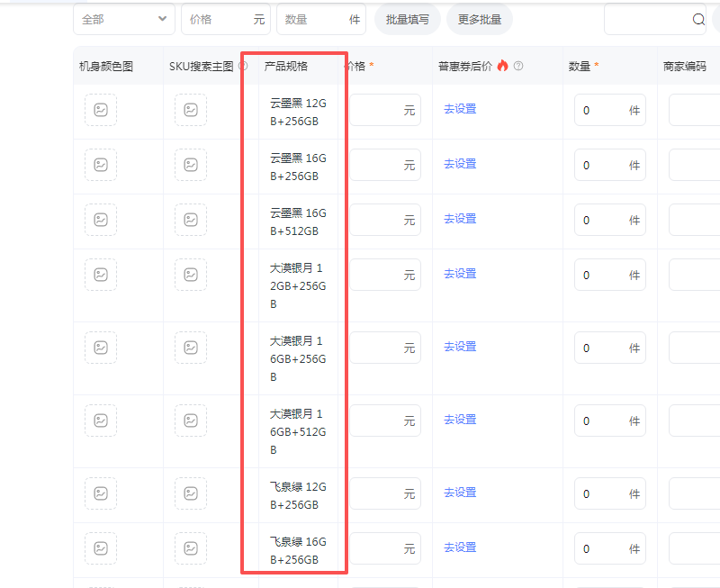Open the 更多批量 options
720x588 pixels.
(480, 19)
